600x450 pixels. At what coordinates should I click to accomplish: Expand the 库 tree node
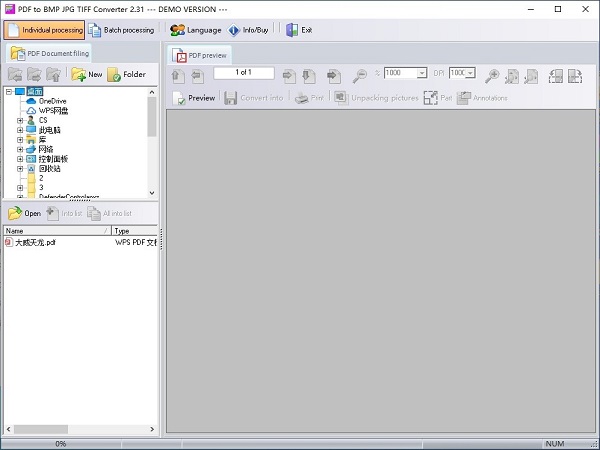click(20, 140)
